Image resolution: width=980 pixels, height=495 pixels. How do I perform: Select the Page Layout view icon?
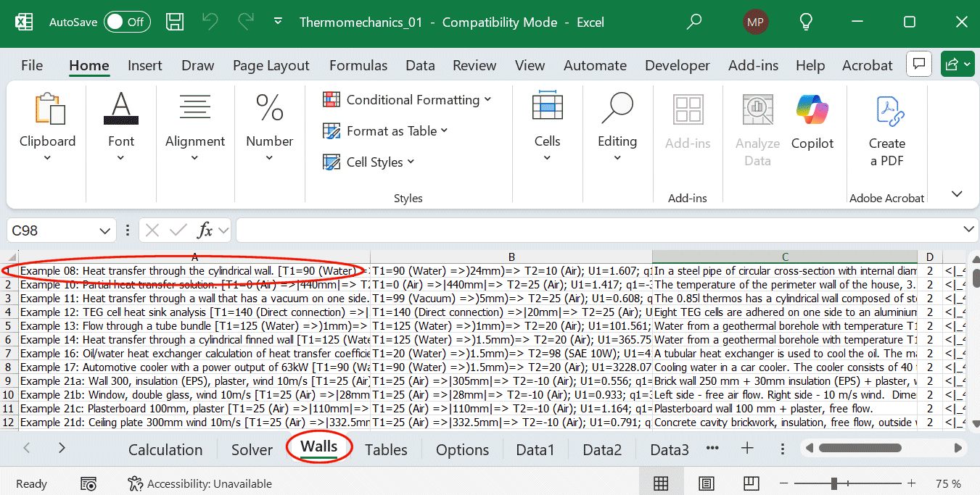click(706, 483)
